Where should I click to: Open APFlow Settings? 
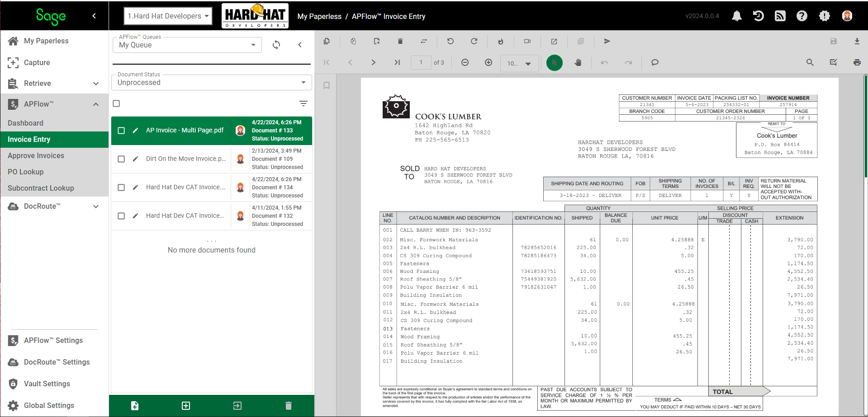(54, 341)
